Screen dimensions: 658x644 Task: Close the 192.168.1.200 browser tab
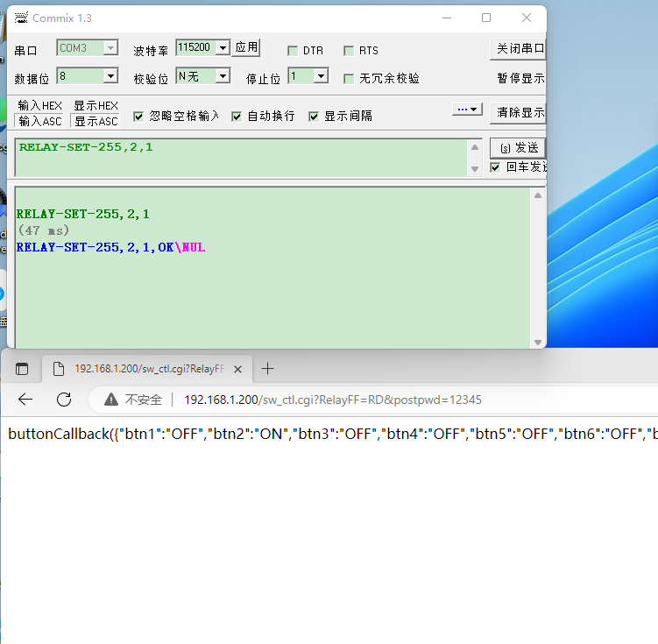tap(238, 369)
